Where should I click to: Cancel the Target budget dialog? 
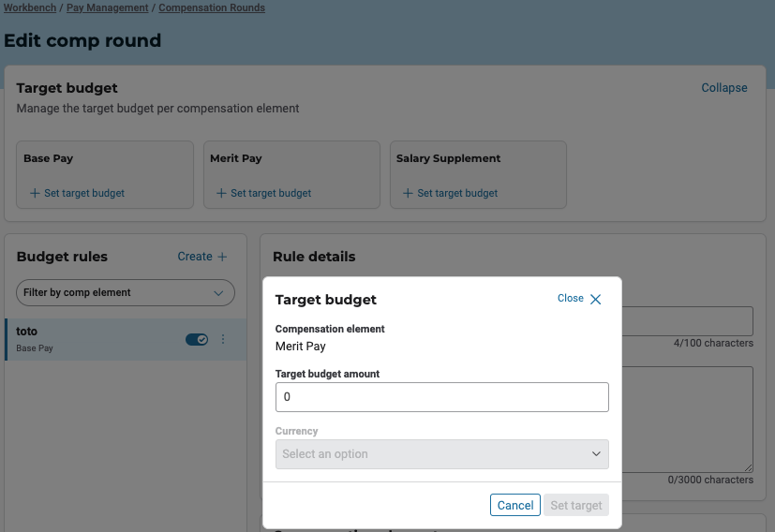(514, 505)
